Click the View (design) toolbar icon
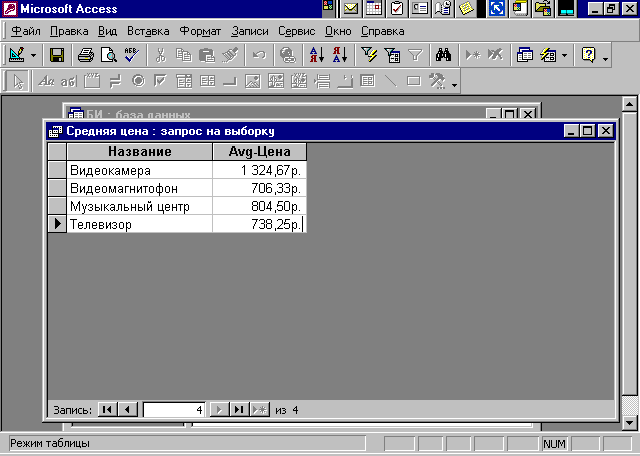 [x=17, y=55]
